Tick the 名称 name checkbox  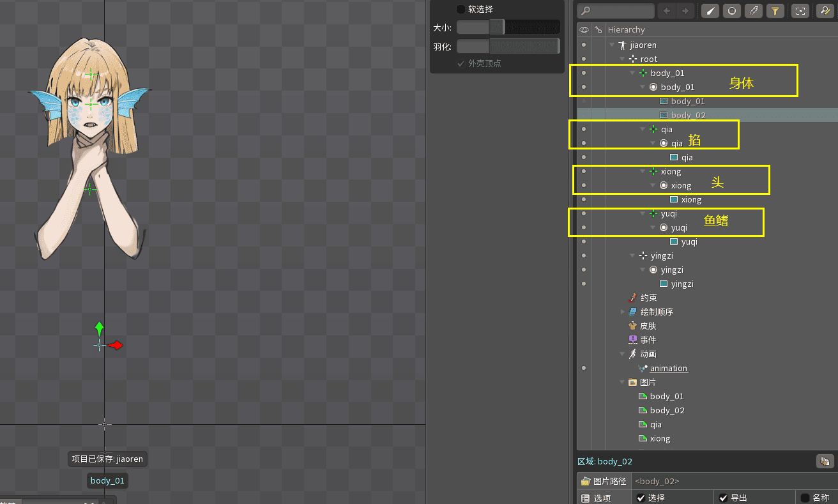(x=805, y=498)
